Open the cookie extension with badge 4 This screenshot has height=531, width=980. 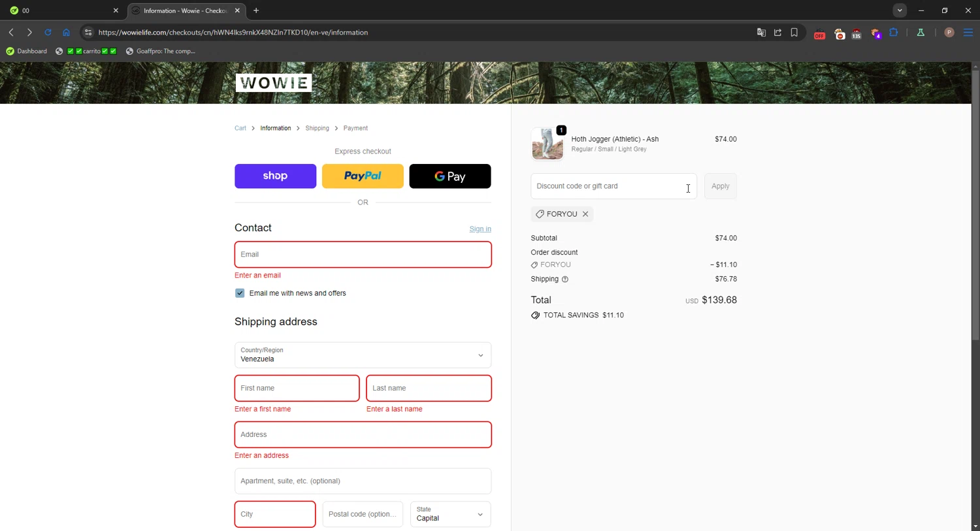pos(876,33)
